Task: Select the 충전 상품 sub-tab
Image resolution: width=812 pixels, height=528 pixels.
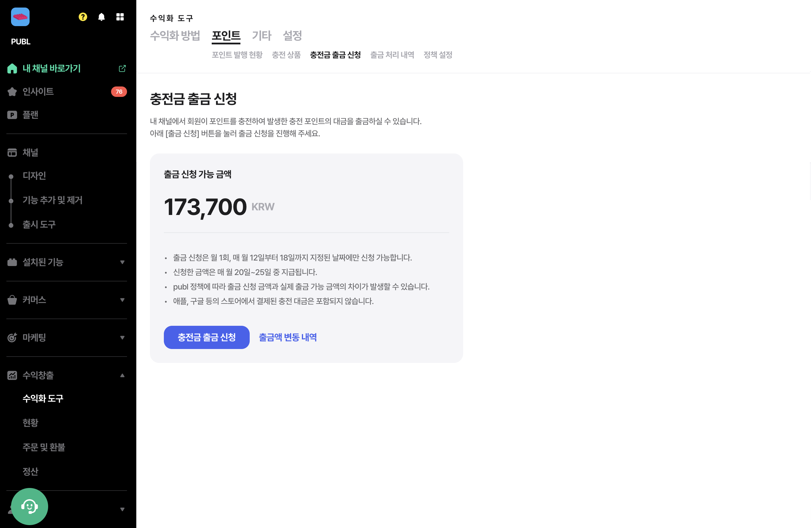Action: click(286, 55)
